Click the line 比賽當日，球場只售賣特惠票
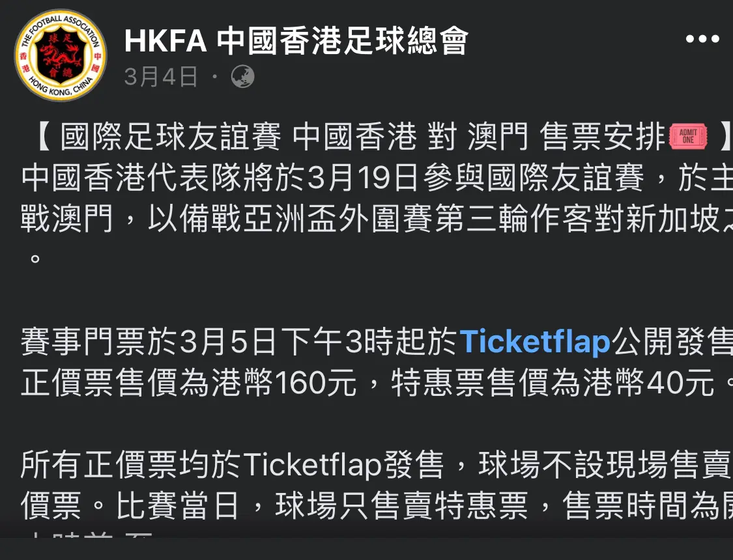Screen dimensions: 733x560 point(322,505)
